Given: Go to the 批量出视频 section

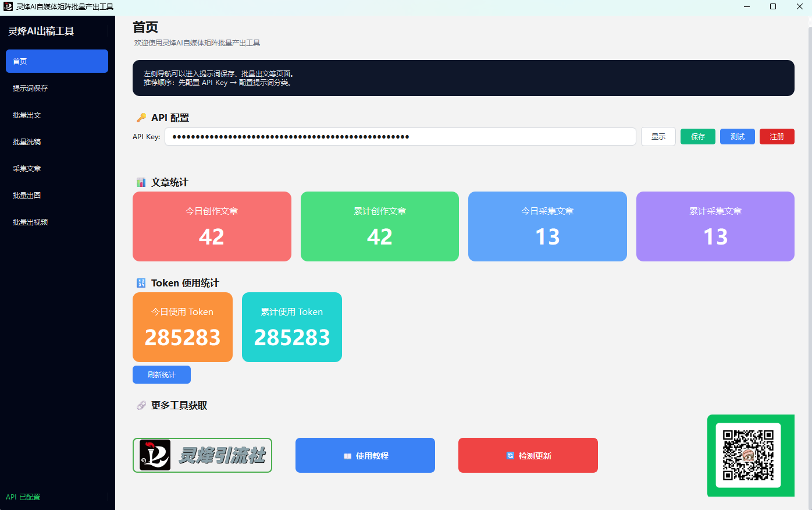Looking at the screenshot, I should pyautogui.click(x=56, y=222).
